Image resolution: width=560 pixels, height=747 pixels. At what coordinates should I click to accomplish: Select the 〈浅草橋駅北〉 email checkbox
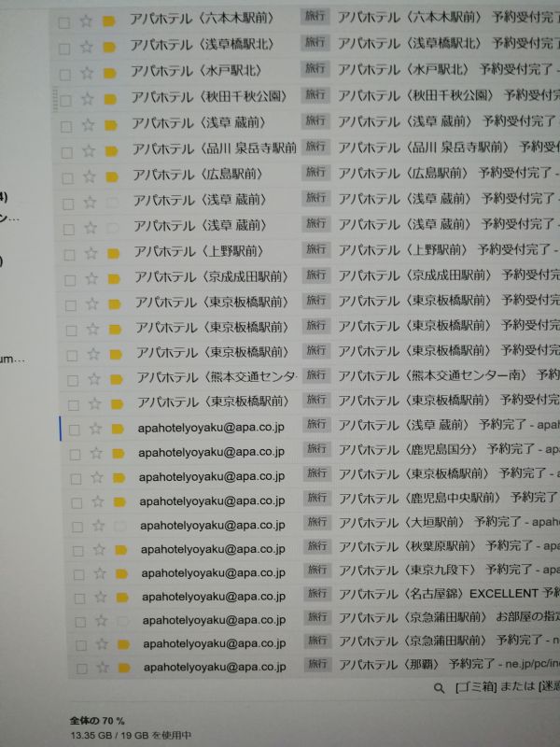[64, 49]
